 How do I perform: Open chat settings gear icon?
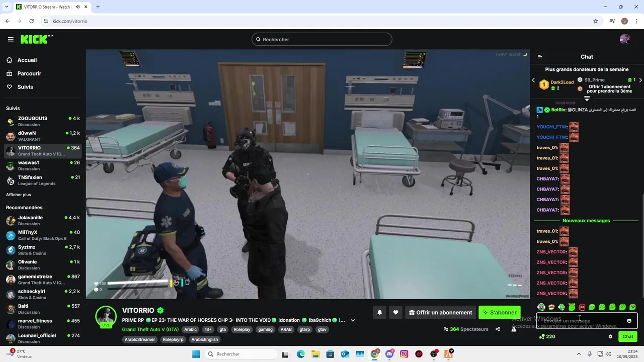point(610,337)
